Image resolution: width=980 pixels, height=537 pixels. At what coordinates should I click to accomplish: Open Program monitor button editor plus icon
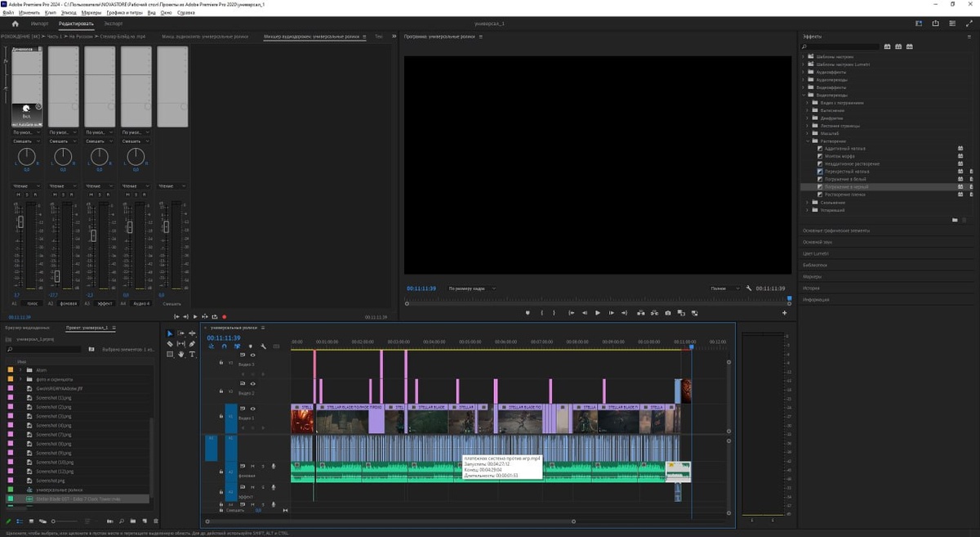[x=785, y=312]
